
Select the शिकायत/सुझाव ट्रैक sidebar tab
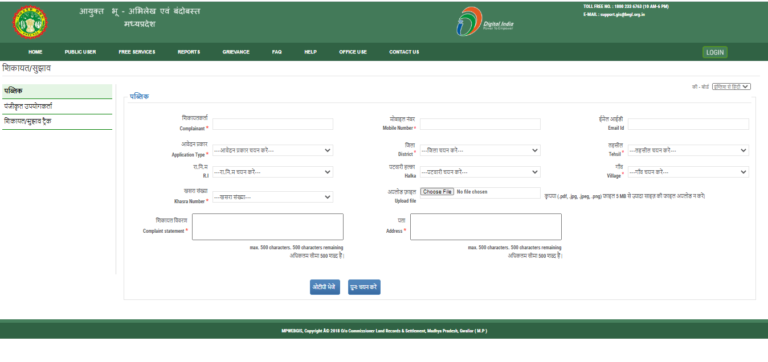(x=57, y=121)
